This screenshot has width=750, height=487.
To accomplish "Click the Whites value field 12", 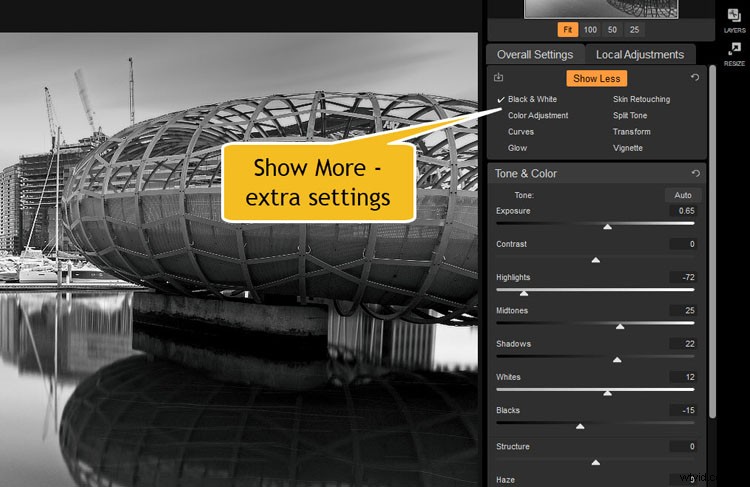I will click(x=683, y=377).
